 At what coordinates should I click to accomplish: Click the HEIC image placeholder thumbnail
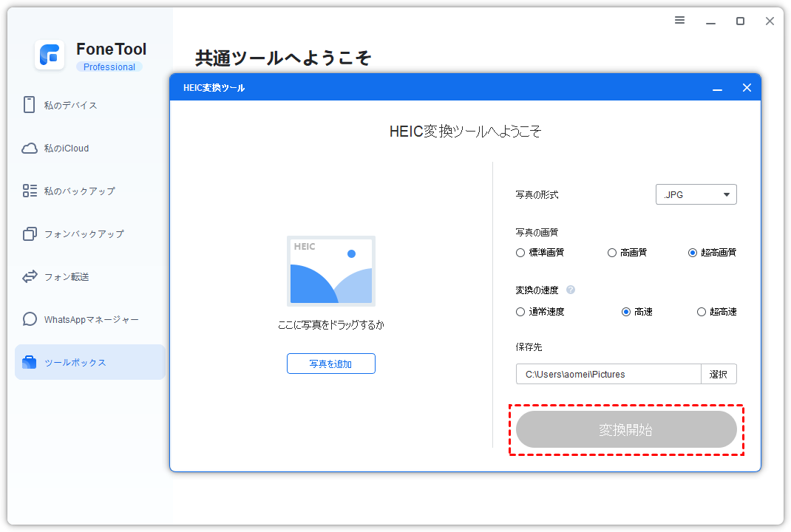point(331,271)
